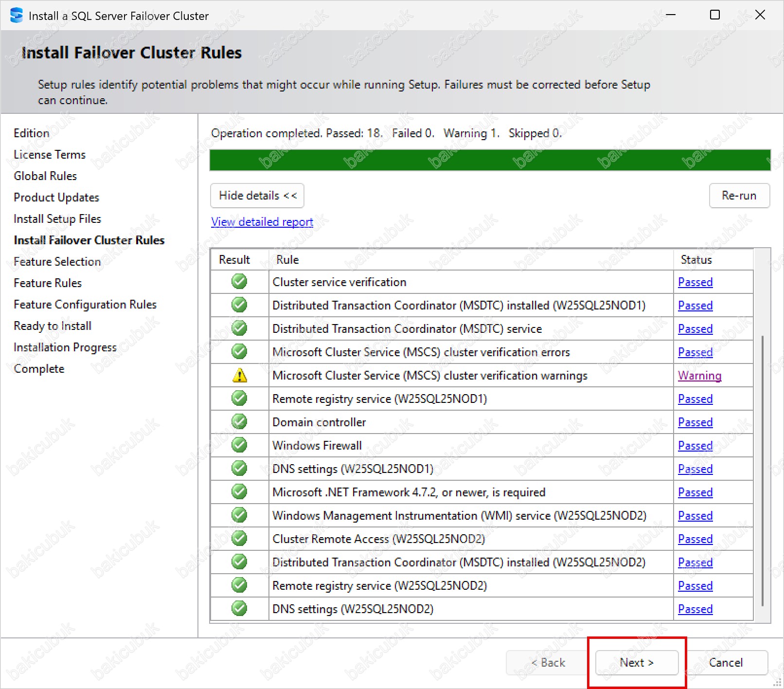Viewport: 784px width, 689px height.
Task: Click green check icon beside Cluster service verification
Action: [x=239, y=282]
